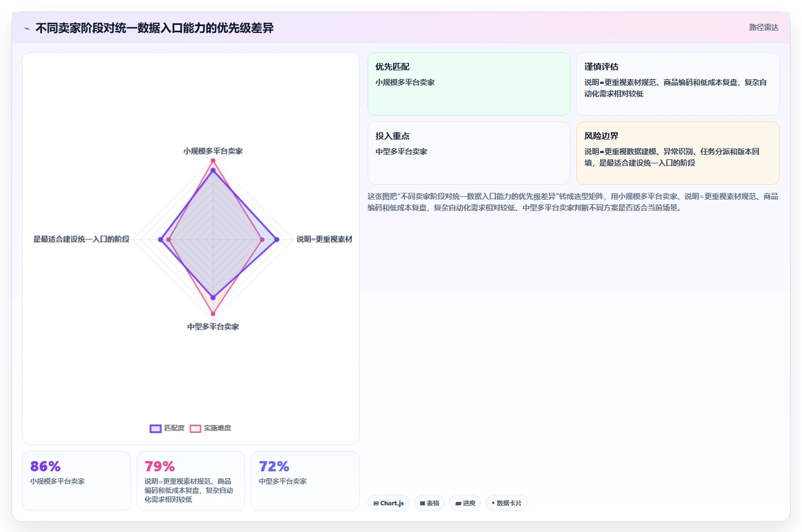Click the pink data point at radar bottom
802x532 pixels.
point(213,314)
